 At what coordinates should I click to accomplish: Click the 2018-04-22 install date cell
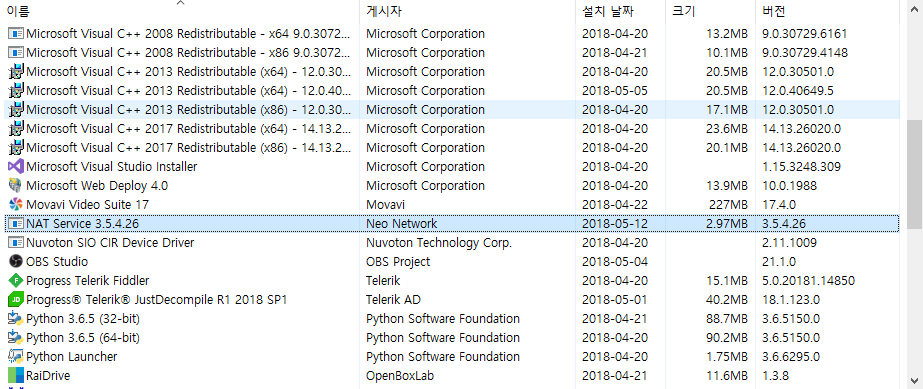point(615,204)
